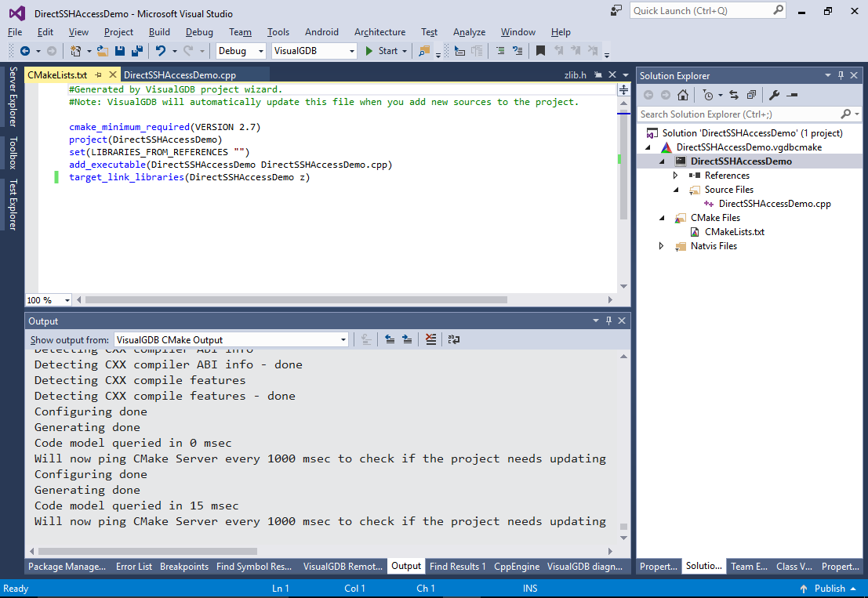Toggle the Preview Selected Items button
The width and height of the screenshot is (868, 598).
[792, 95]
